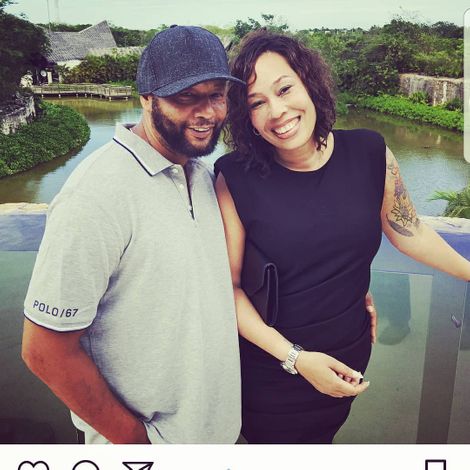This screenshot has height=470, width=470.
Task: Like the post with the heart icon
Action: [33, 465]
